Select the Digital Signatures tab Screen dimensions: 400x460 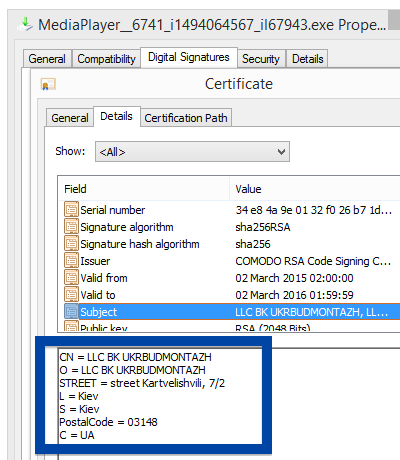click(x=189, y=57)
